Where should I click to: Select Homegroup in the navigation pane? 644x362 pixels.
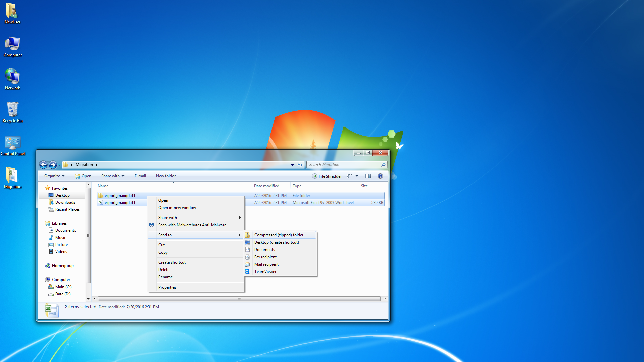[x=63, y=266]
